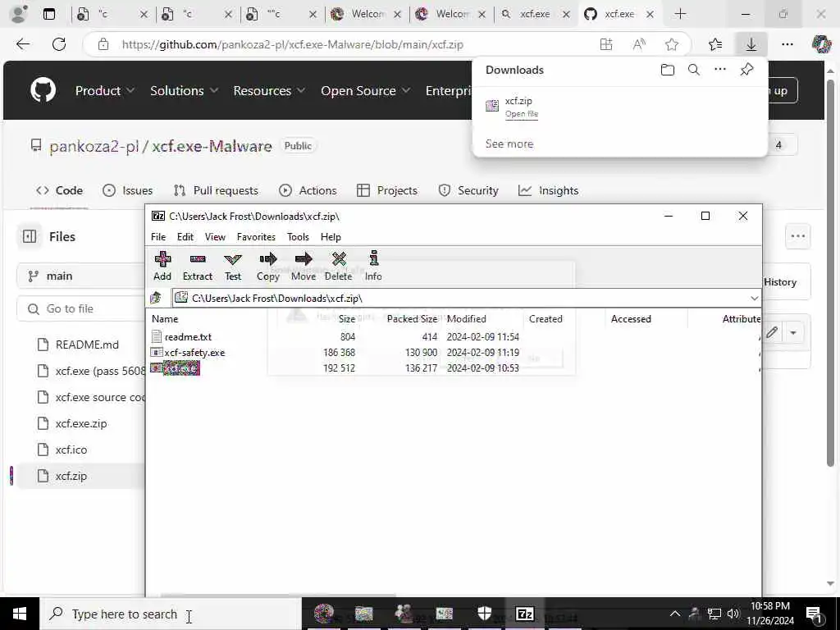Select the Copy tool in 7-Zip
The image size is (840, 630).
click(268, 267)
